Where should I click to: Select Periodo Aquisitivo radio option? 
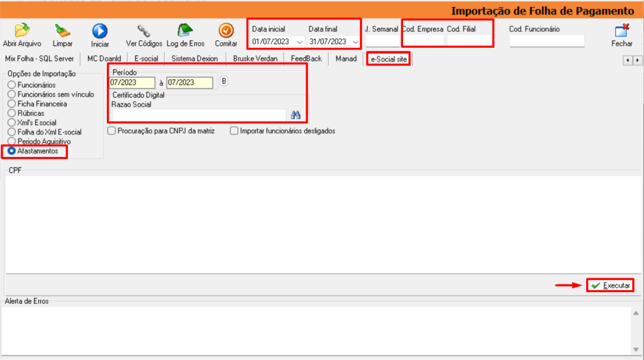[11, 141]
